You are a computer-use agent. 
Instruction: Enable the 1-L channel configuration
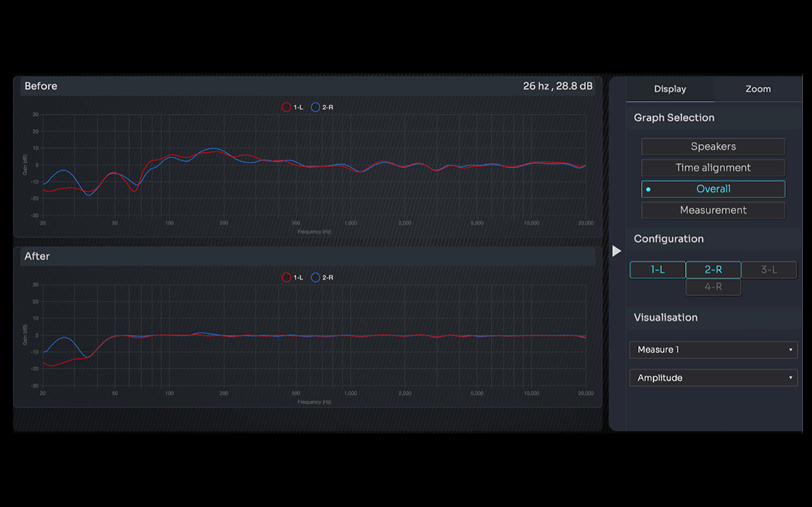(657, 269)
